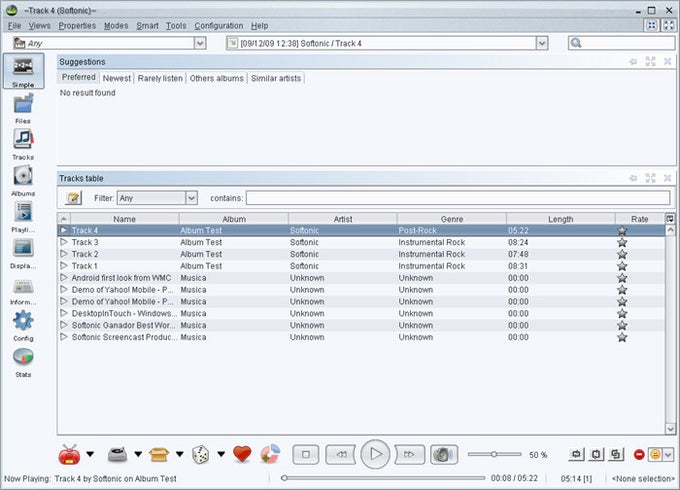The height and width of the screenshot is (490, 680).
Task: Click the colorful ring finish-album icon
Action: click(270, 454)
